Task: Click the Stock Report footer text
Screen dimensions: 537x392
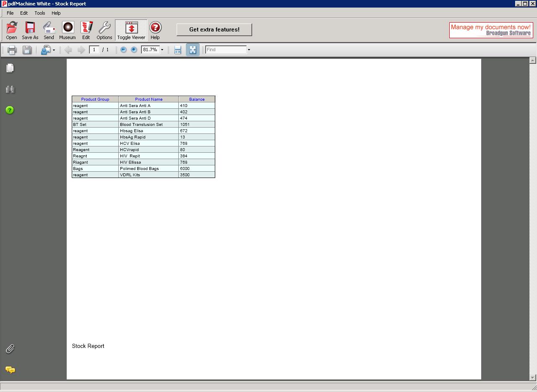Action: coord(88,346)
